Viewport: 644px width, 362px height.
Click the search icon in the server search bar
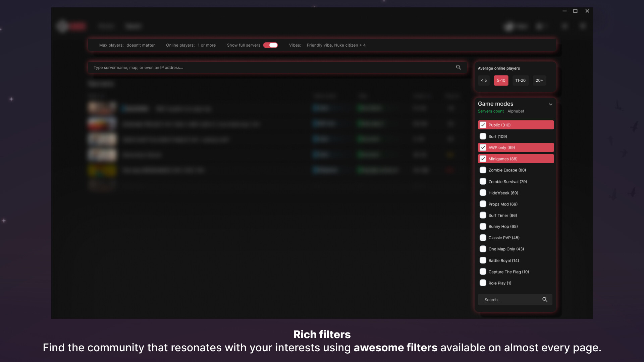coord(458,67)
